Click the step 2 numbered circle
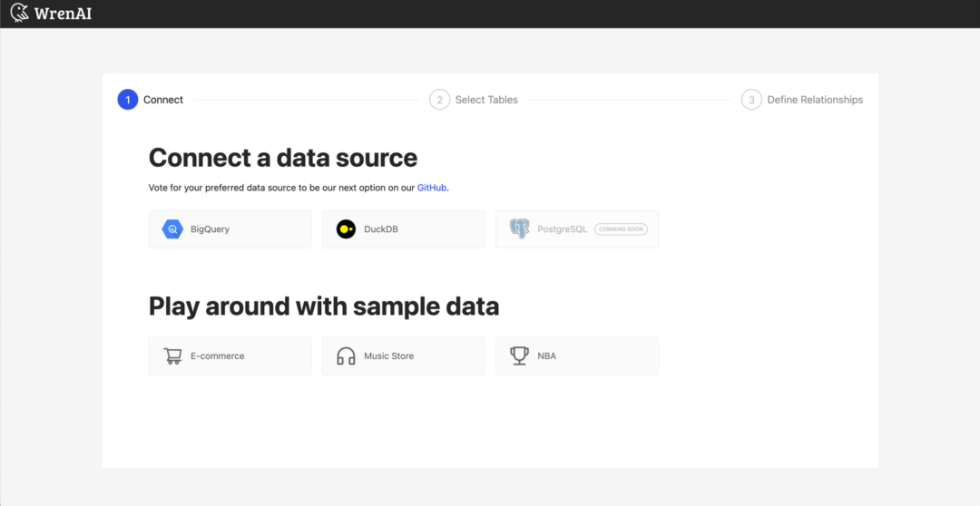The width and height of the screenshot is (980, 506). tap(439, 100)
